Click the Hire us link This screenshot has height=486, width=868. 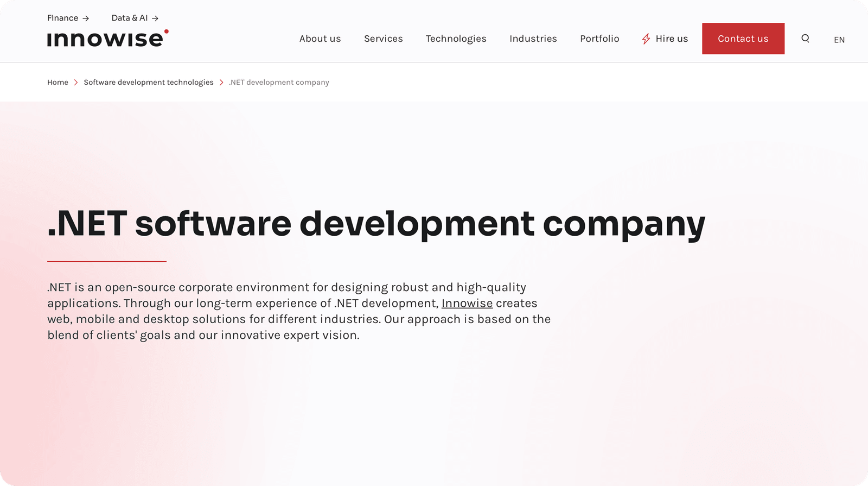[671, 39]
